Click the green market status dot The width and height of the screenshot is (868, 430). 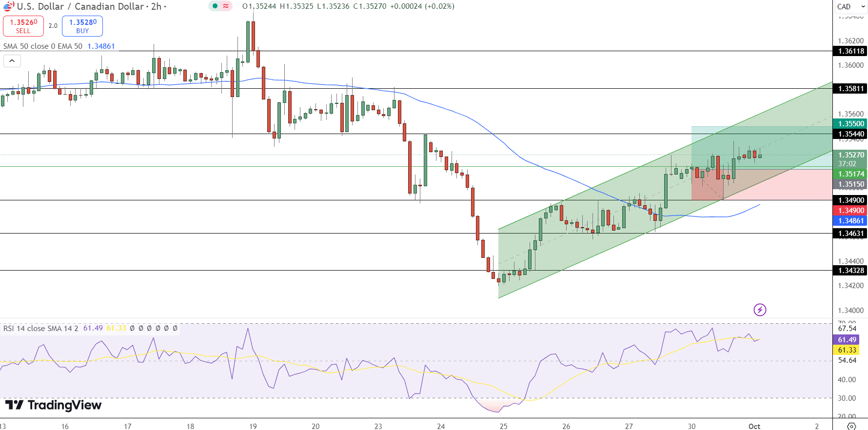[x=215, y=6]
